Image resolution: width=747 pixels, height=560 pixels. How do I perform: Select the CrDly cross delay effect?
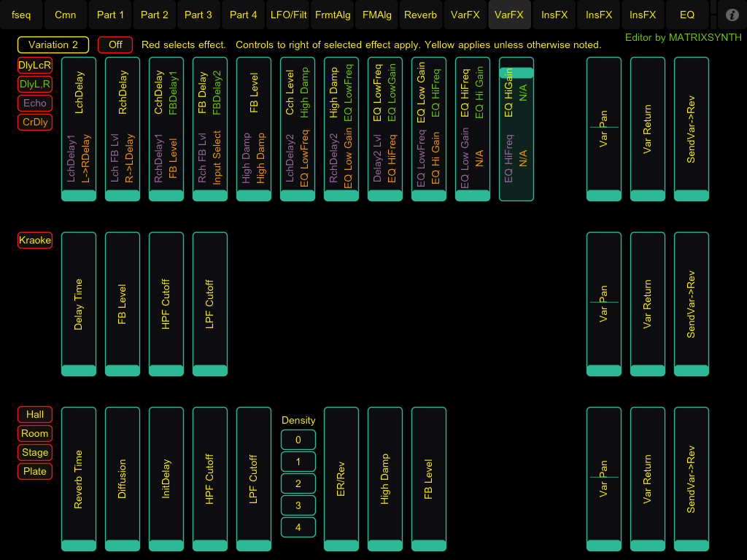pyautogui.click(x=35, y=122)
